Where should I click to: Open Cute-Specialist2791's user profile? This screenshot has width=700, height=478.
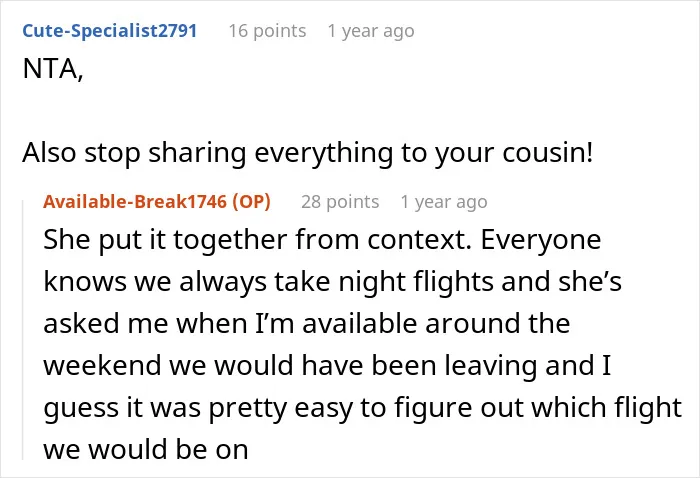click(x=109, y=31)
